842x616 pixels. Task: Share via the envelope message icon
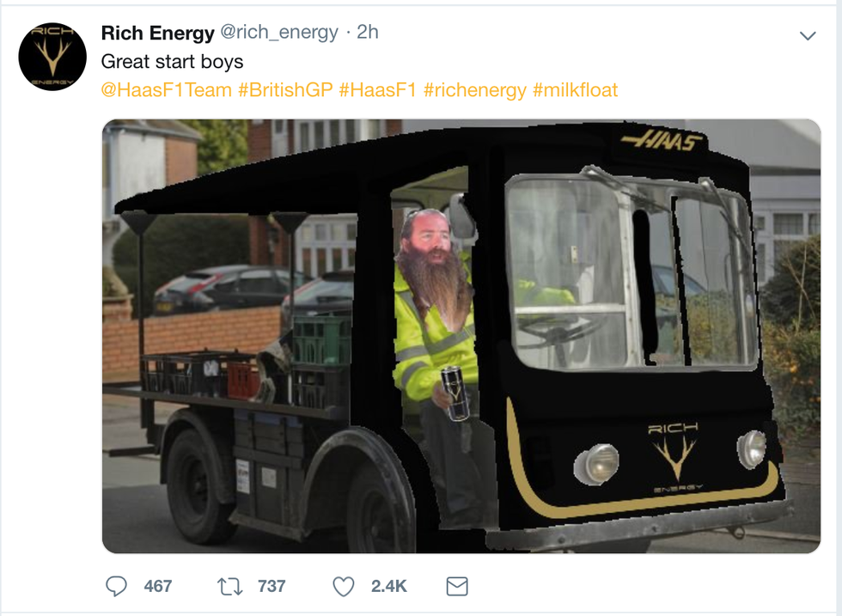(457, 586)
